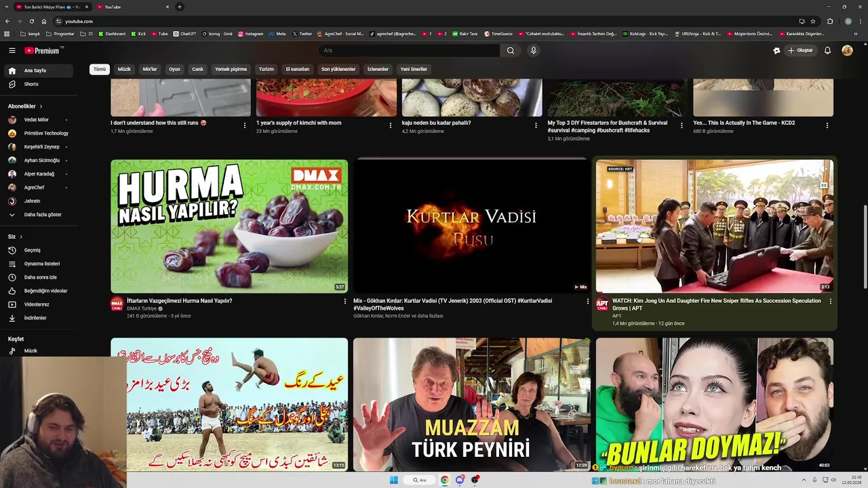Open options menu for kimchi video

tap(390, 125)
